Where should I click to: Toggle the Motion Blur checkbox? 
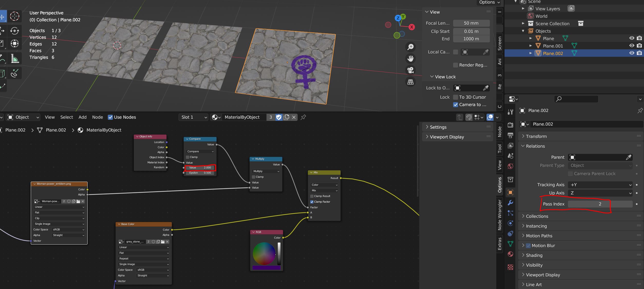(528, 246)
